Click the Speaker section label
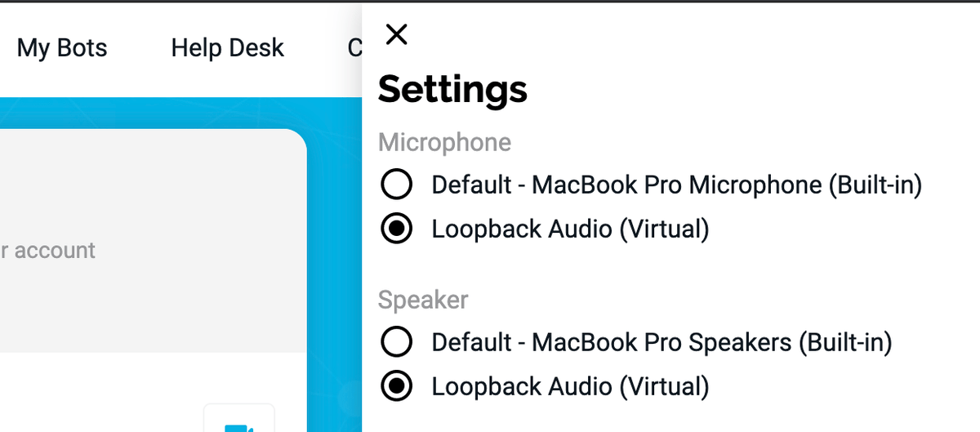980x432 pixels. click(x=423, y=300)
